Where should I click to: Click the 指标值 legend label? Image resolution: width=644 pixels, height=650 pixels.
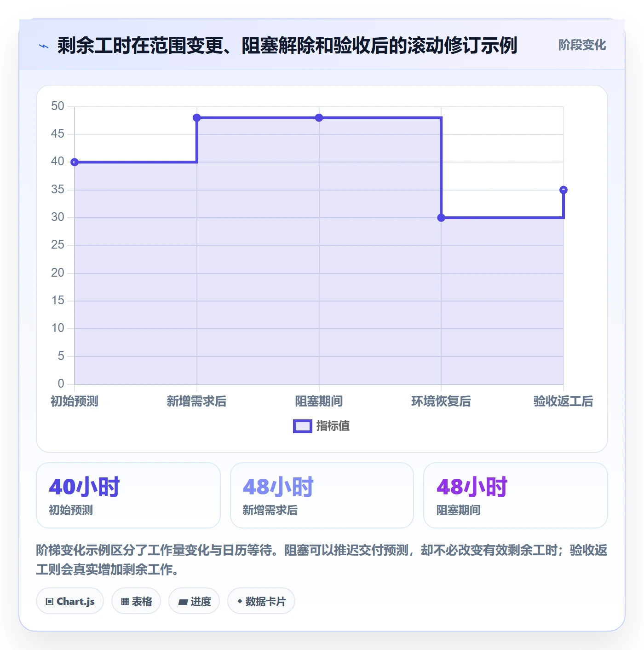333,426
